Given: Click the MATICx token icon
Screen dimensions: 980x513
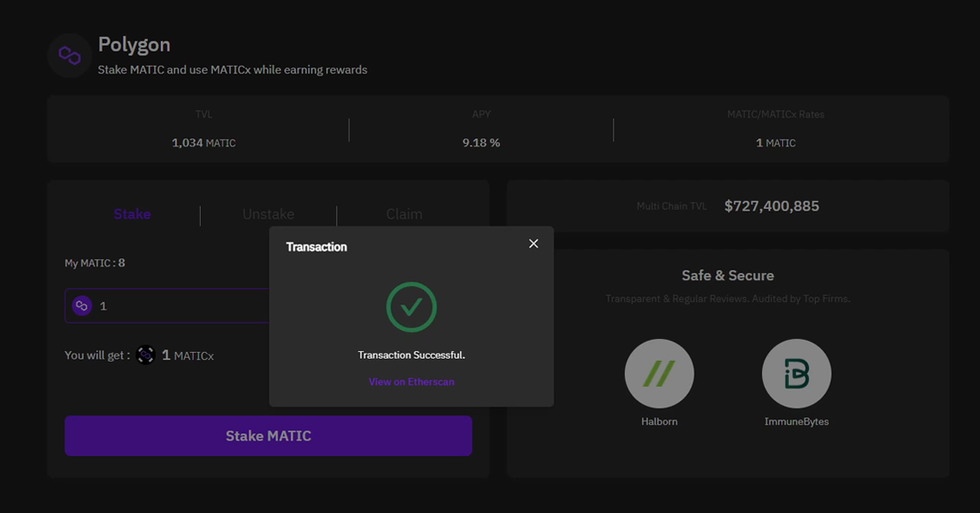Looking at the screenshot, I should (x=145, y=355).
